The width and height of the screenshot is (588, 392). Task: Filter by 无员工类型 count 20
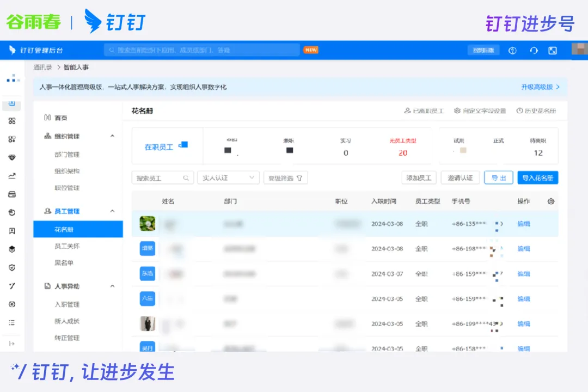point(403,146)
